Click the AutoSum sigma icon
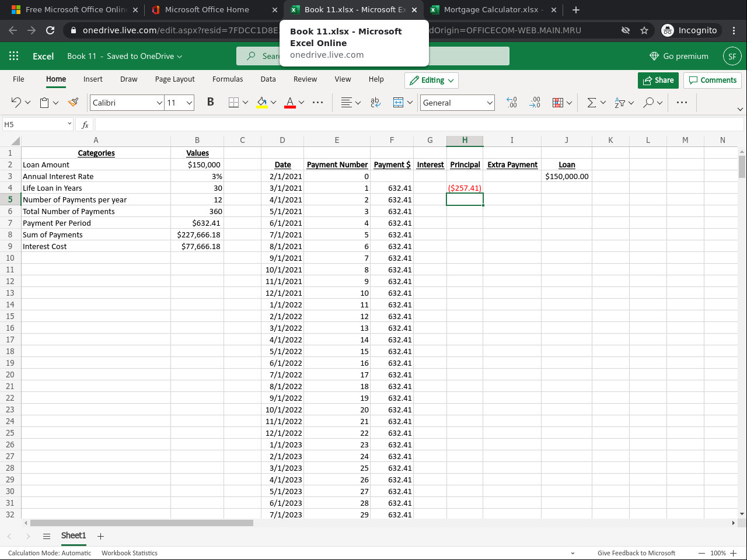Image resolution: width=747 pixels, height=560 pixels. click(592, 103)
